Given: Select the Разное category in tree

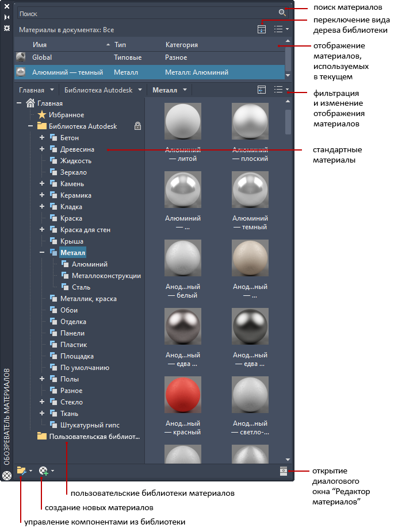Looking at the screenshot, I should (66, 391).
